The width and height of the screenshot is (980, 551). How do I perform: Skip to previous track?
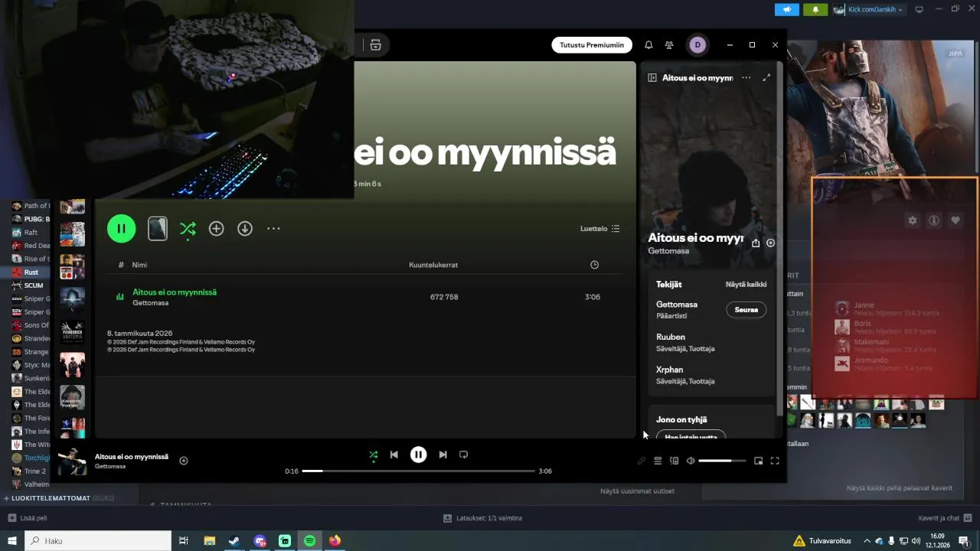[x=394, y=455]
